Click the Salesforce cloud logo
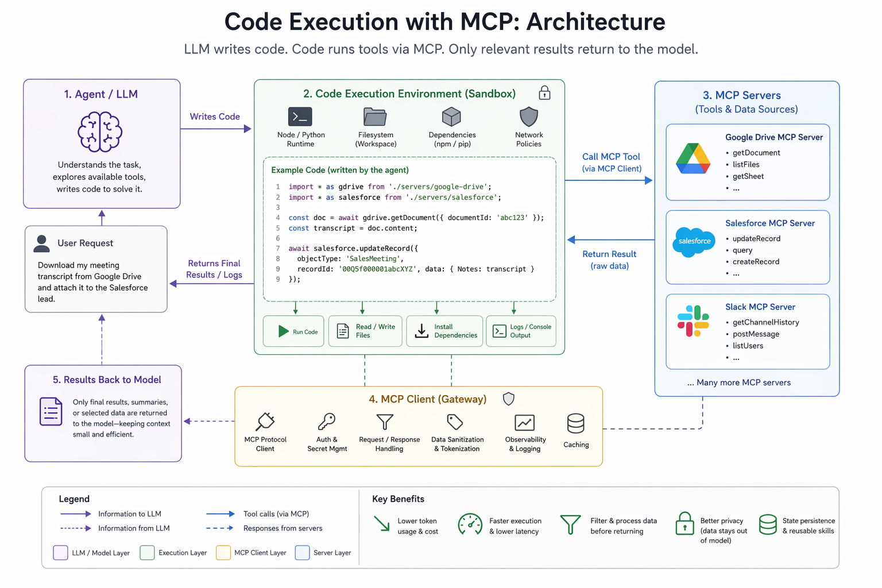Screen dimensions: 882x588 694,241
